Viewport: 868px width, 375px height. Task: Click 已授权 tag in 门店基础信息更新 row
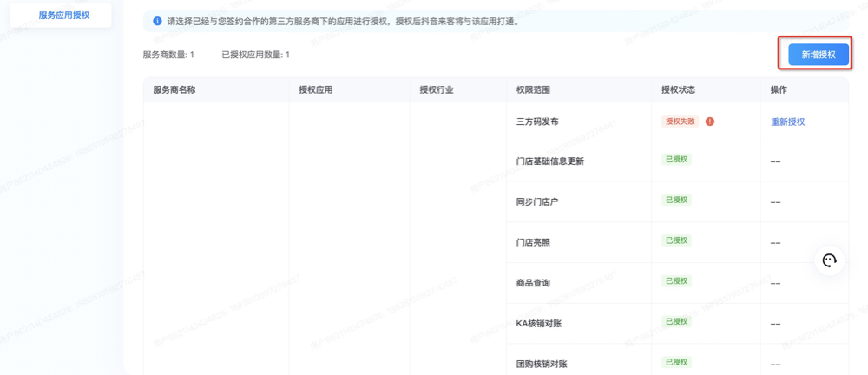[x=676, y=160]
